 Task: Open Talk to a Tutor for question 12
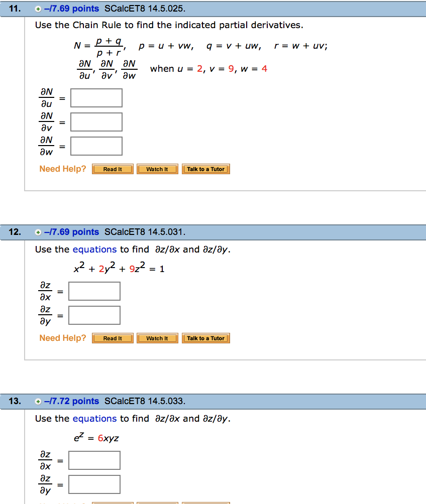point(205,338)
